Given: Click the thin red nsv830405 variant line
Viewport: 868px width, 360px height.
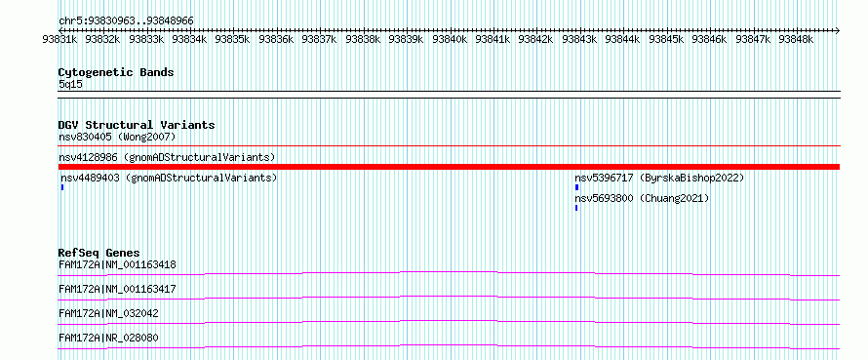Looking at the screenshot, I should click(449, 146).
